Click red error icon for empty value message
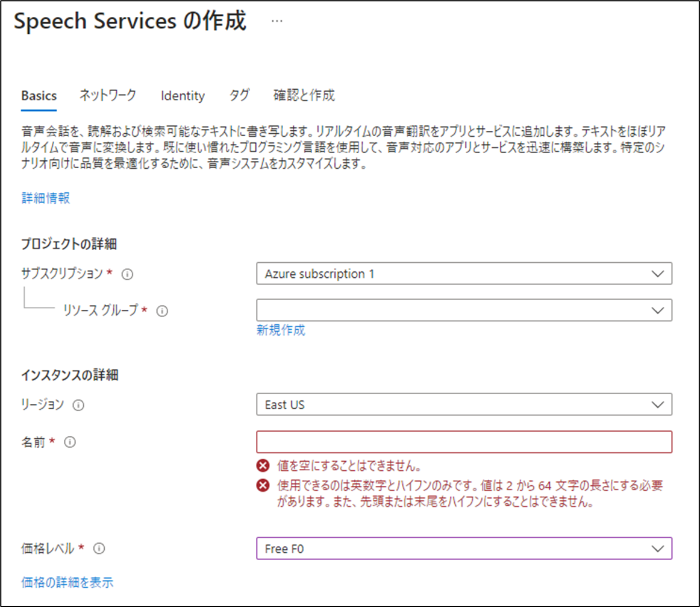The width and height of the screenshot is (700, 607). [x=263, y=466]
